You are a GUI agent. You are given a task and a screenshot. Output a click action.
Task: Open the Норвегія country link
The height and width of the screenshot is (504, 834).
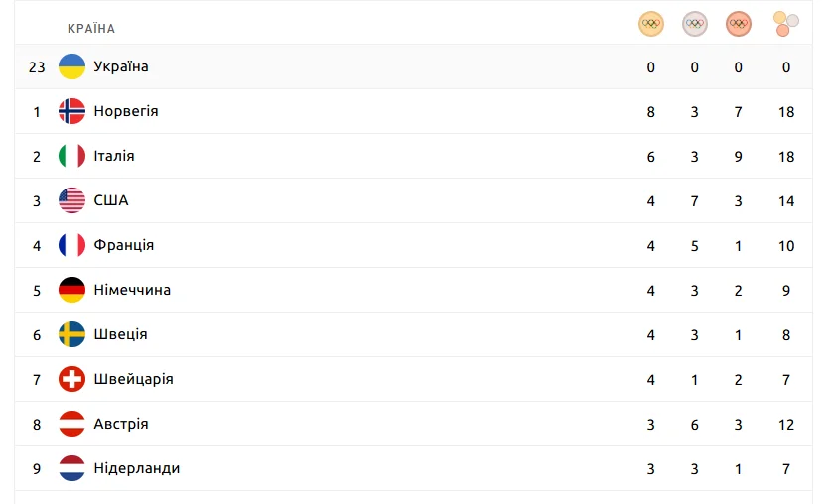(x=126, y=111)
